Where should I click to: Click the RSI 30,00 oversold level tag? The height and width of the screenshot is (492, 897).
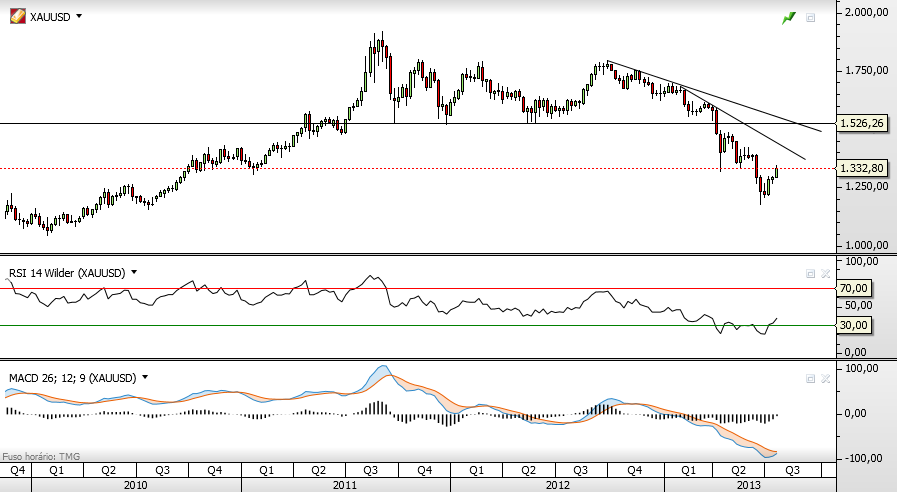854,326
